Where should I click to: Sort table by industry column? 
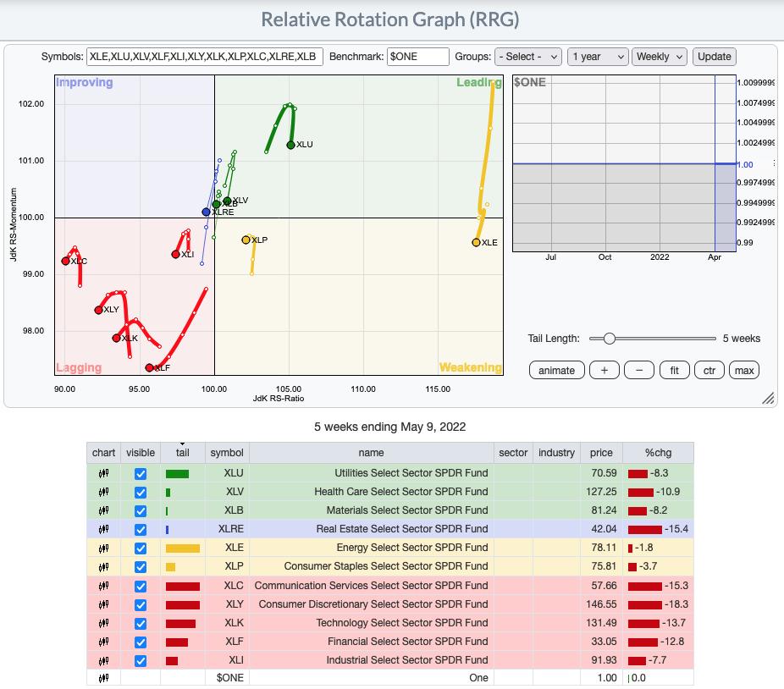click(x=556, y=453)
